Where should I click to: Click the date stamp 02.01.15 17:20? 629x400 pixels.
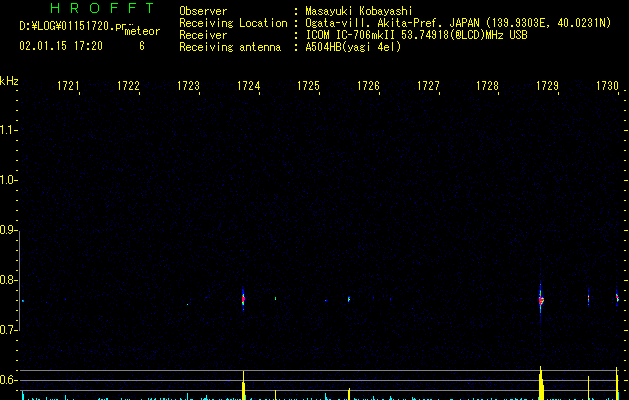click(61, 46)
